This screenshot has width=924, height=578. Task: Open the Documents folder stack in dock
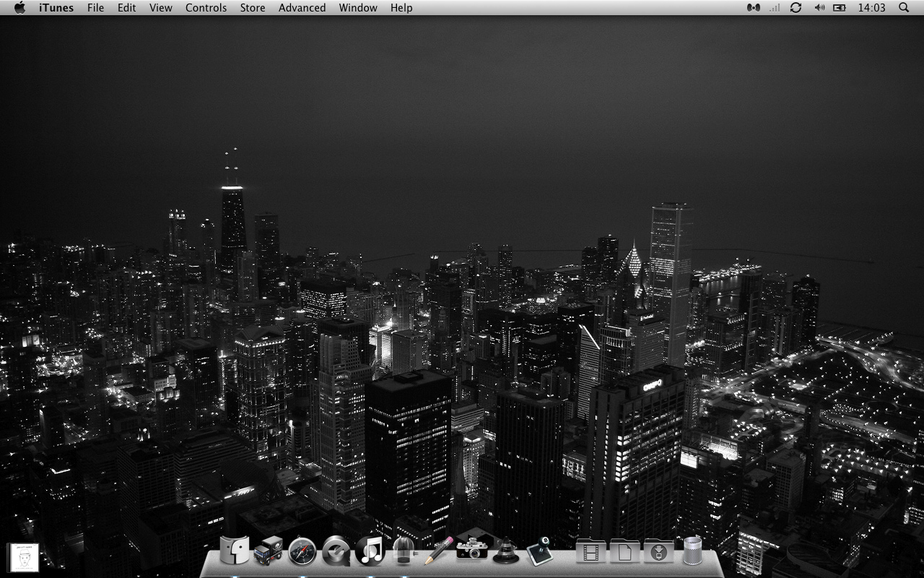pyautogui.click(x=625, y=553)
